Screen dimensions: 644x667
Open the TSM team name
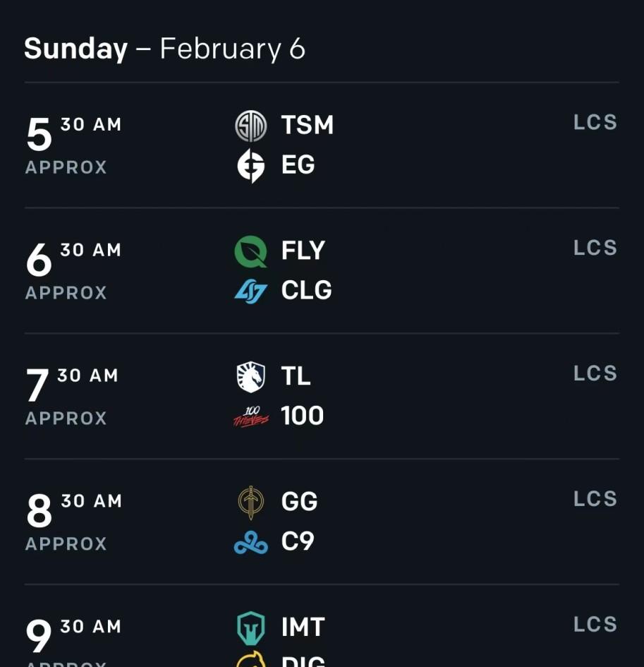click(308, 125)
